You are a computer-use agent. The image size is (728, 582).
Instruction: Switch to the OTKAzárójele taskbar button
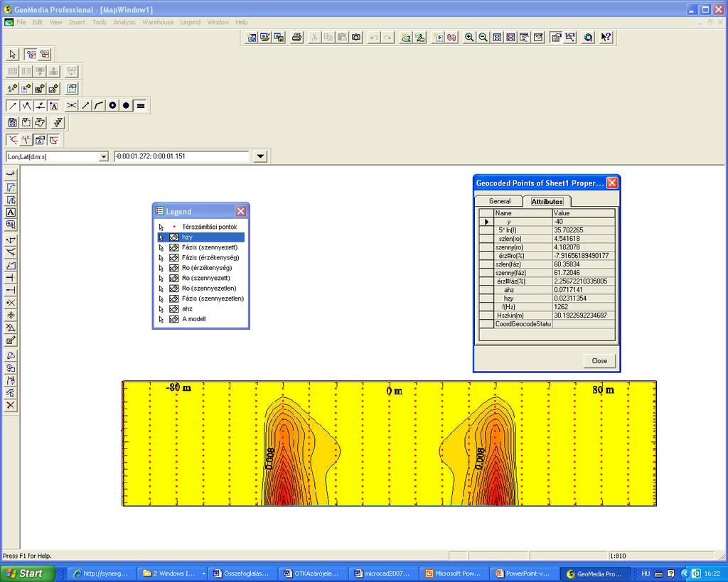point(312,573)
